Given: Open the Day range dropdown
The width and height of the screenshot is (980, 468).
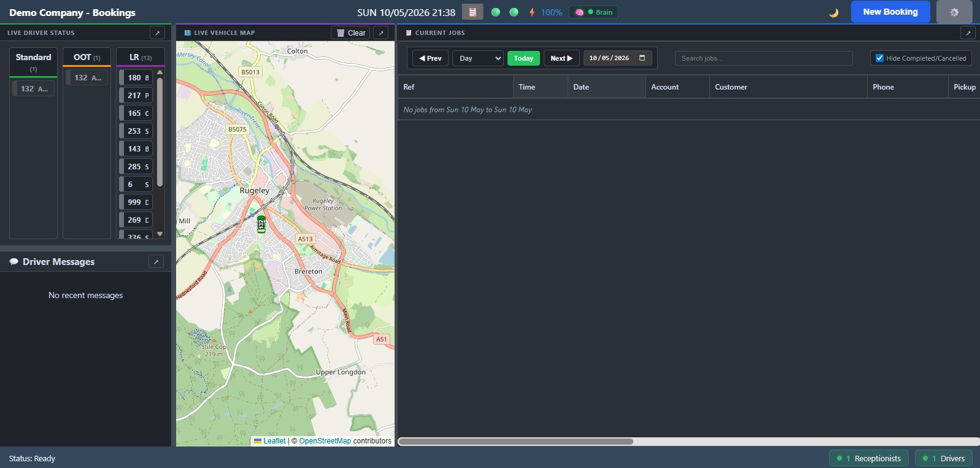Looking at the screenshot, I should [x=478, y=58].
